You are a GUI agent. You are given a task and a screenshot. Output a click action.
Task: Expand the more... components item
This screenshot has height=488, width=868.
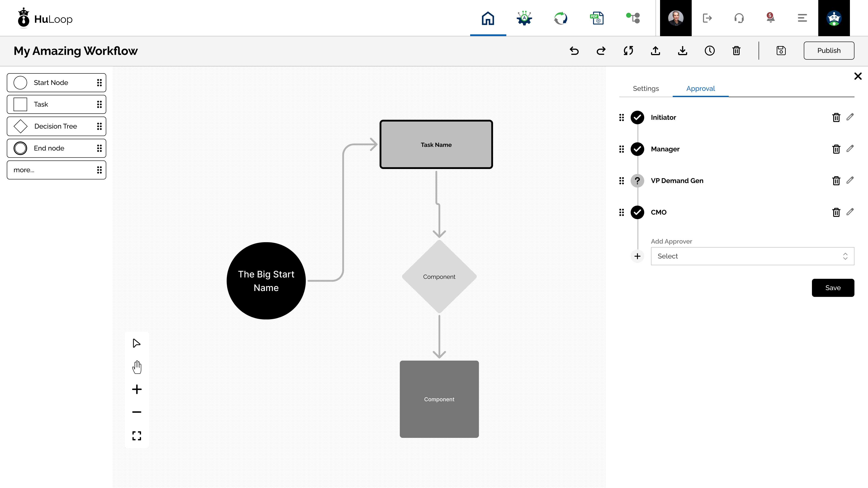(x=56, y=170)
